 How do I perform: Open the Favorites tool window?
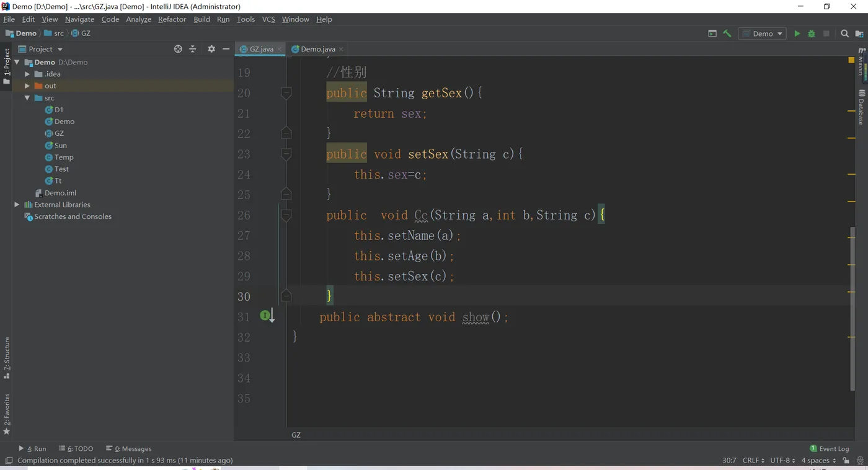click(x=7, y=414)
